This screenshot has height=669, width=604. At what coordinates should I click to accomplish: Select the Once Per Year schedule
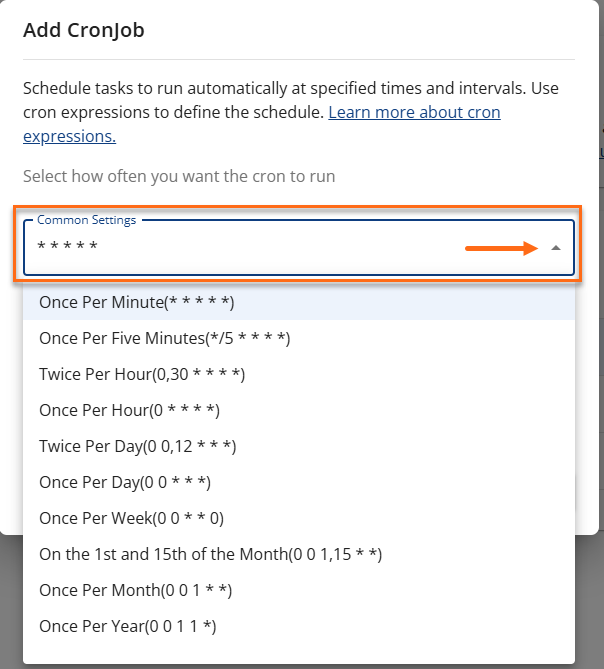pyautogui.click(x=128, y=626)
